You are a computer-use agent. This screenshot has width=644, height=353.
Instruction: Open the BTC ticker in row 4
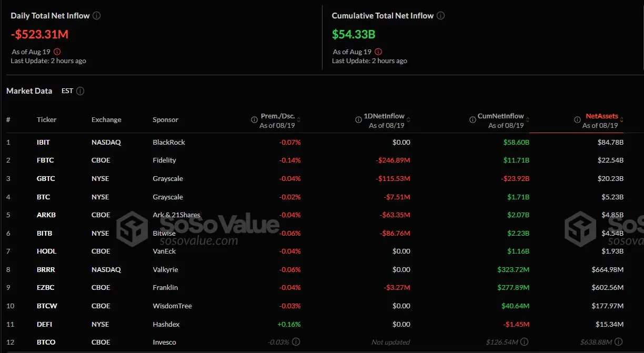[x=43, y=197]
